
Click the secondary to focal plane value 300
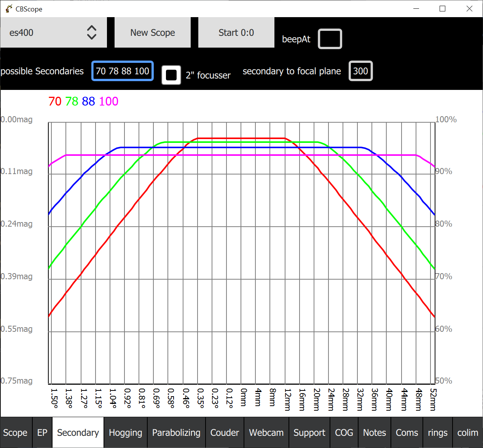(x=360, y=71)
